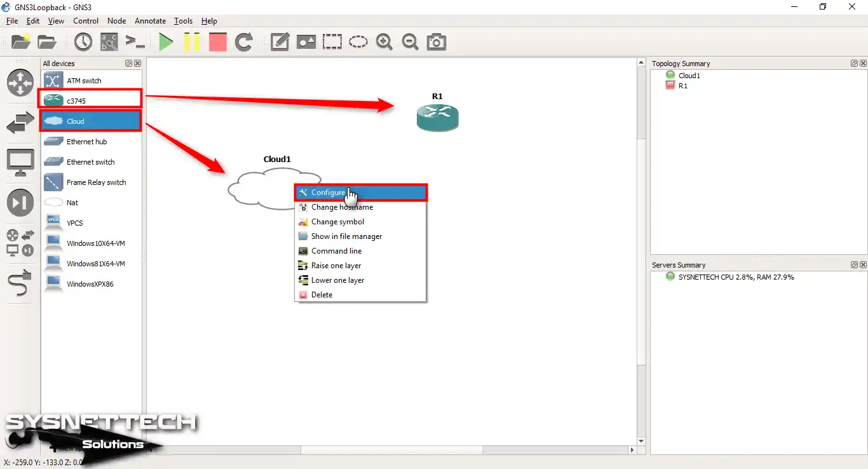868x469 pixels.
Task: Select the draw ellipse tool
Action: [x=358, y=42]
